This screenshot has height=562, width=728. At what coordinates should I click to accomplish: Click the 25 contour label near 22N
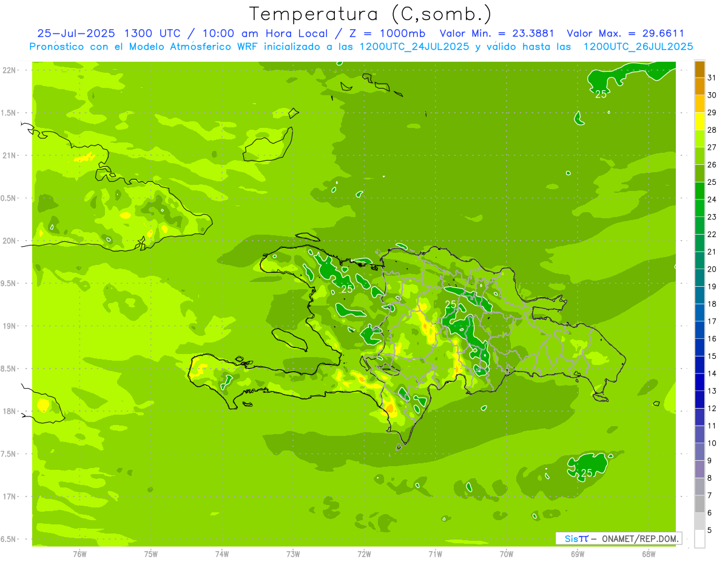pos(601,94)
